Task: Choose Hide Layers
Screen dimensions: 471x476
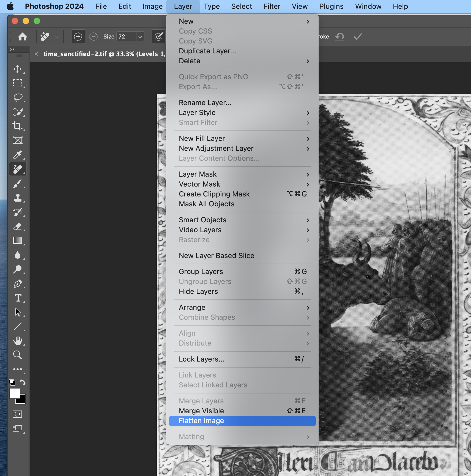Action: pyautogui.click(x=242, y=291)
